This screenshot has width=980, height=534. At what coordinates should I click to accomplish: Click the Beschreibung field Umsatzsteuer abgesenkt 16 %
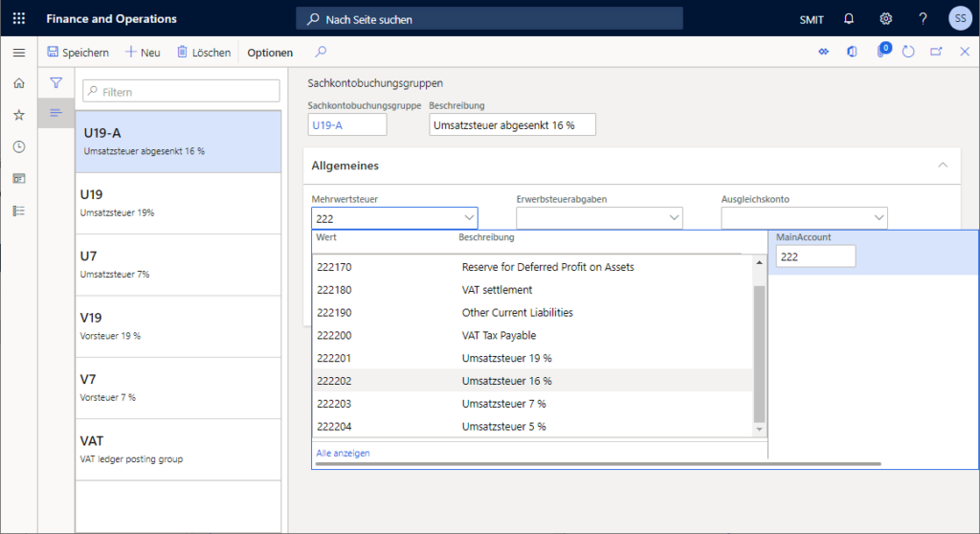point(512,124)
